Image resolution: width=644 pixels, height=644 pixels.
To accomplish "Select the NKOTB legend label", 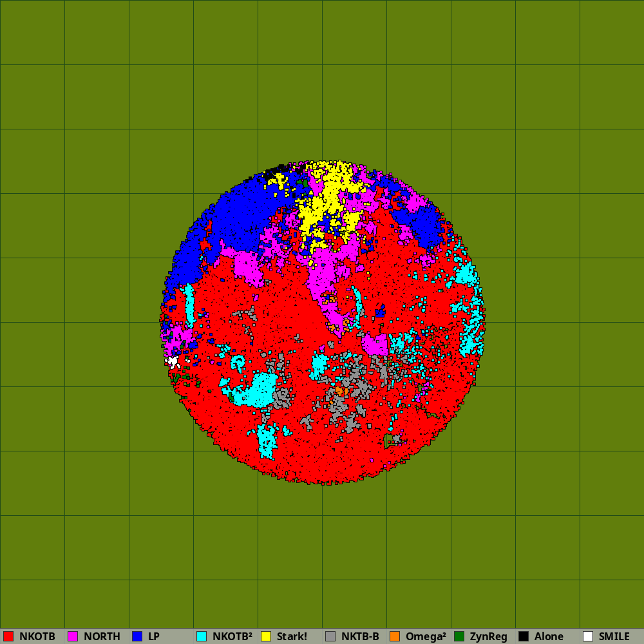I will tap(37, 636).
